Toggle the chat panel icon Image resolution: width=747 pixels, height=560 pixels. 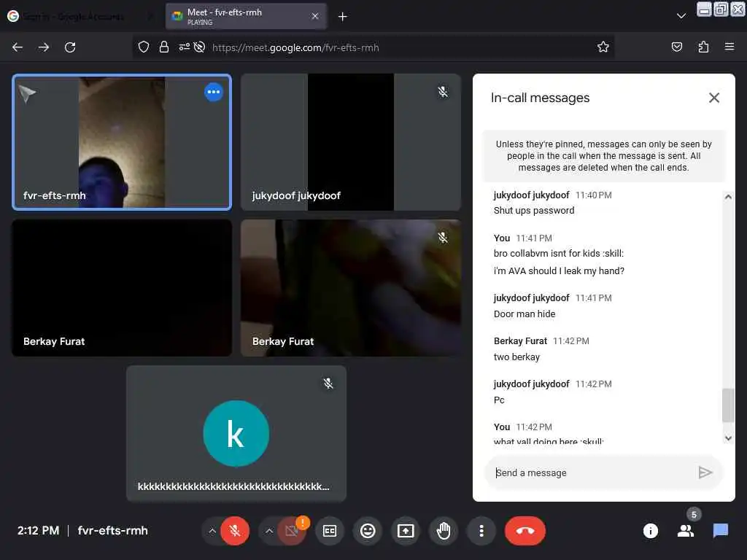pos(720,531)
